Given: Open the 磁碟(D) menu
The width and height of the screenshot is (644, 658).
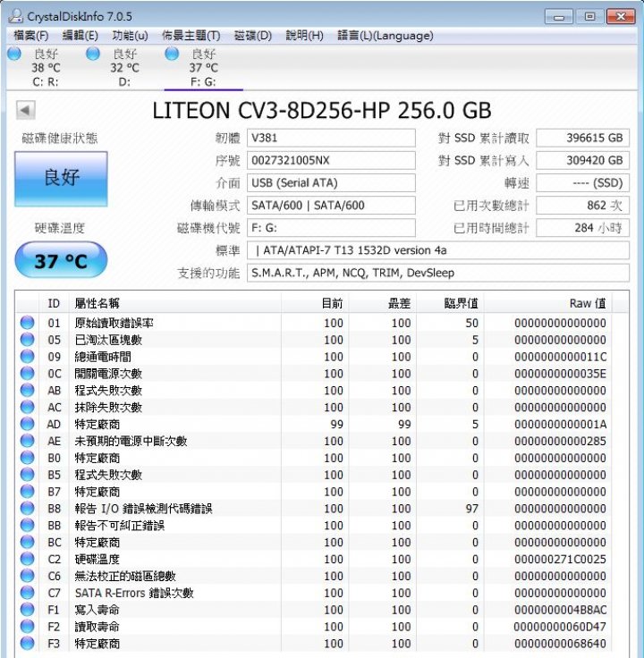Looking at the screenshot, I should point(253,36).
